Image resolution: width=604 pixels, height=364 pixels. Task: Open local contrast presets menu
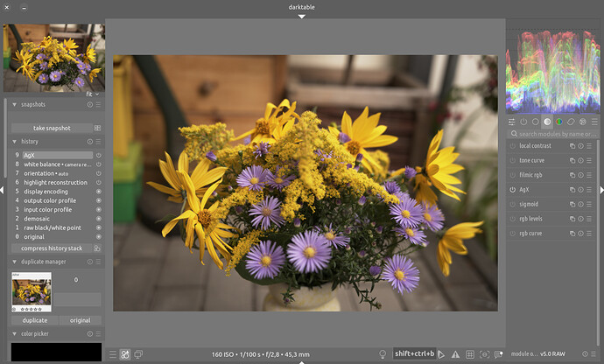click(589, 146)
